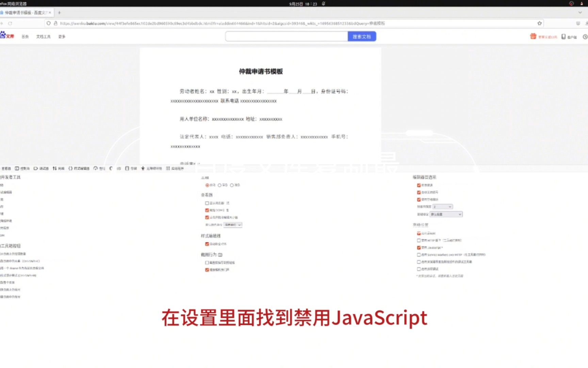This screenshot has width=588, height=368.
Task: Open the Pocket save icon in toolbar
Action: 578,23
